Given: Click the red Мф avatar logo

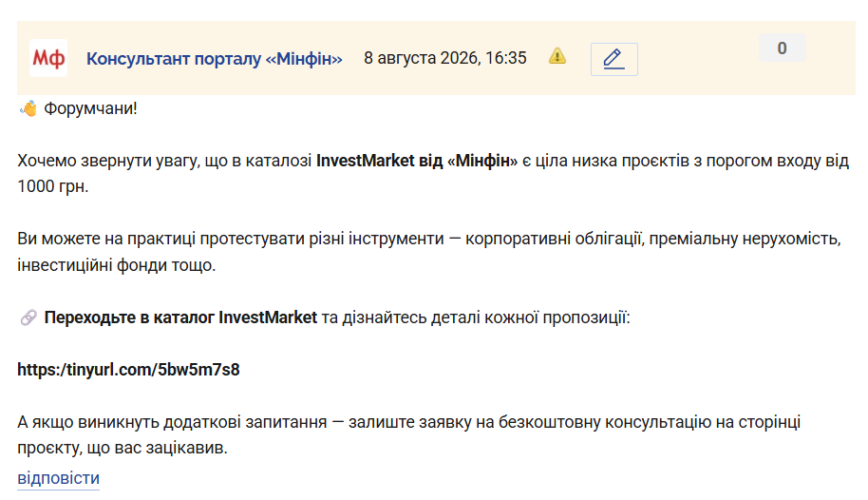Looking at the screenshot, I should pos(48,58).
